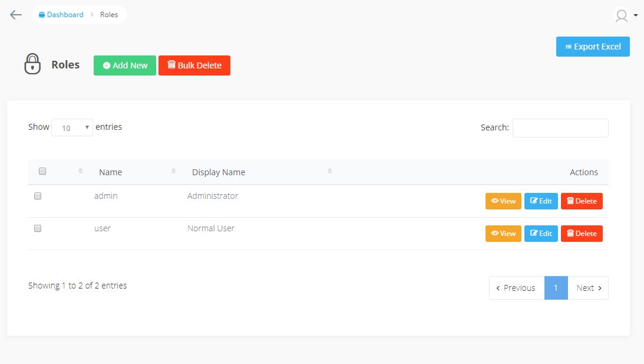Select the Roles breadcrumb item
Screen dimensions: 644x364
(x=109, y=15)
